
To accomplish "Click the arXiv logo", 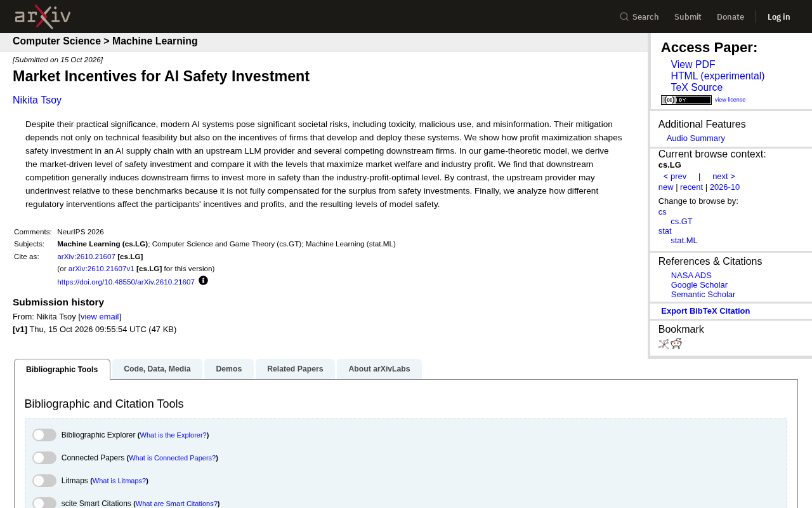I will click(43, 17).
